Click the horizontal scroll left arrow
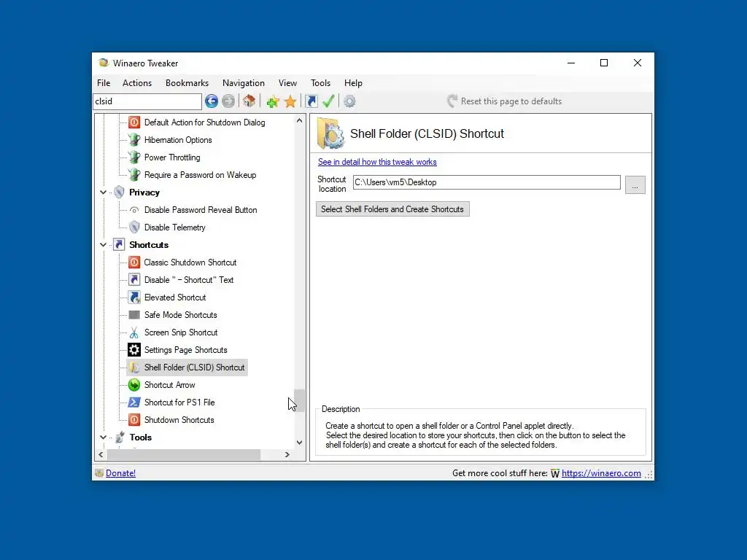 click(x=101, y=455)
